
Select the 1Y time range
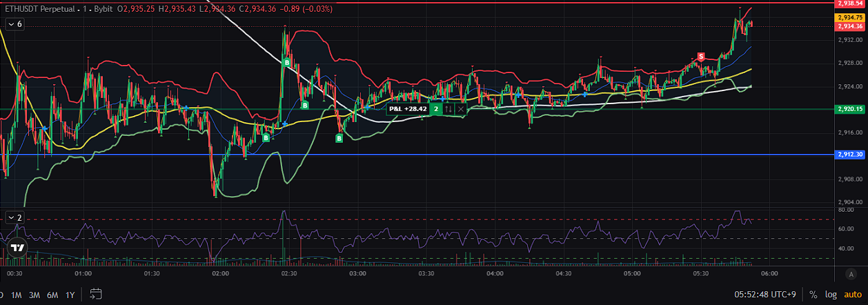70,295
